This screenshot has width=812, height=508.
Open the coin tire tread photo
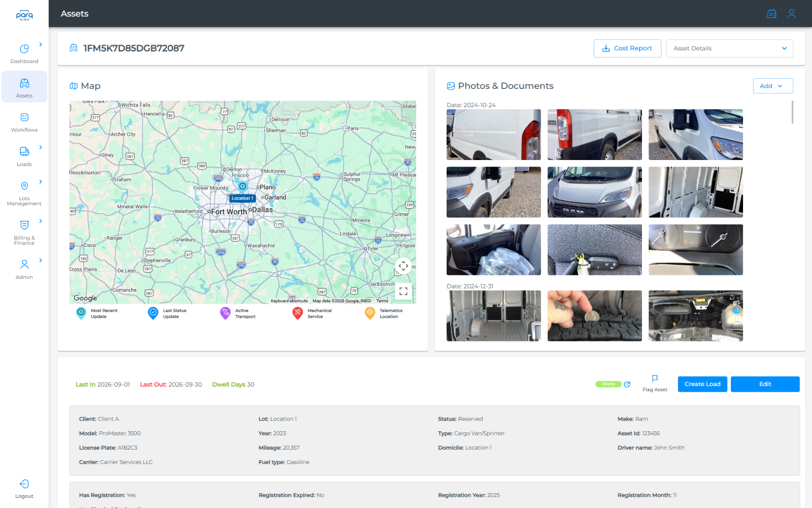point(595,316)
